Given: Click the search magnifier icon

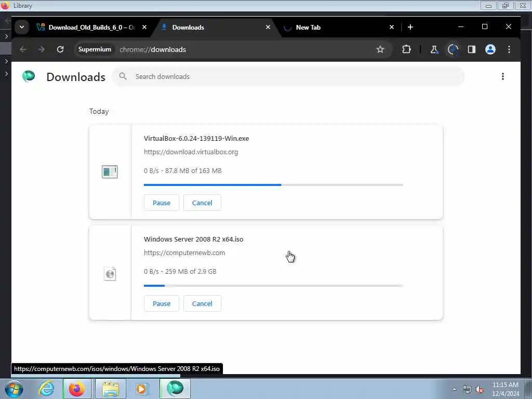Looking at the screenshot, I should pos(123,76).
